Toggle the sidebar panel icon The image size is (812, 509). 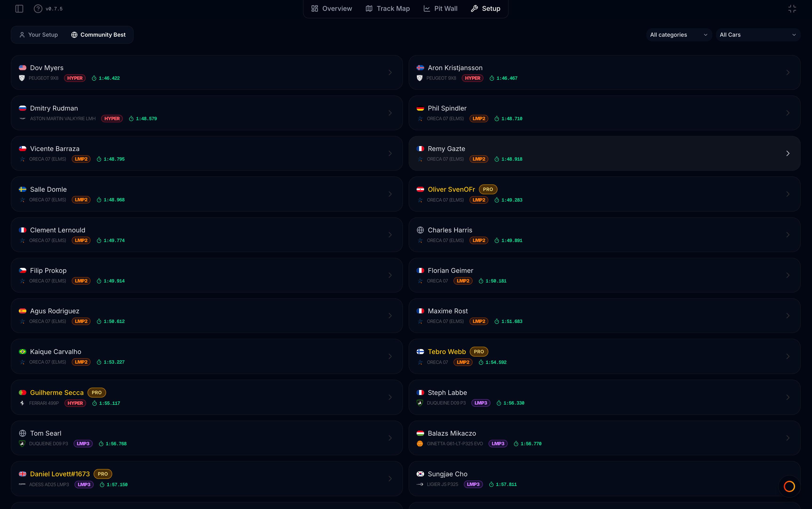click(x=19, y=9)
